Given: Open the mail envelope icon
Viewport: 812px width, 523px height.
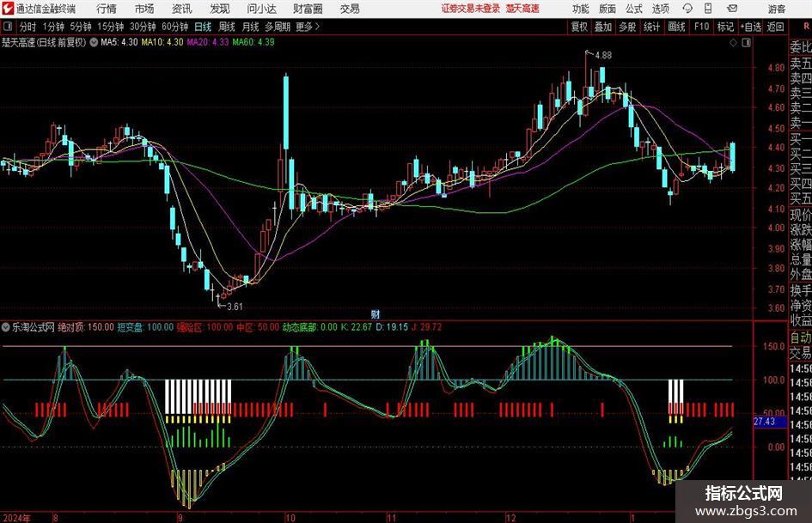Looking at the screenshot, I should [732, 9].
